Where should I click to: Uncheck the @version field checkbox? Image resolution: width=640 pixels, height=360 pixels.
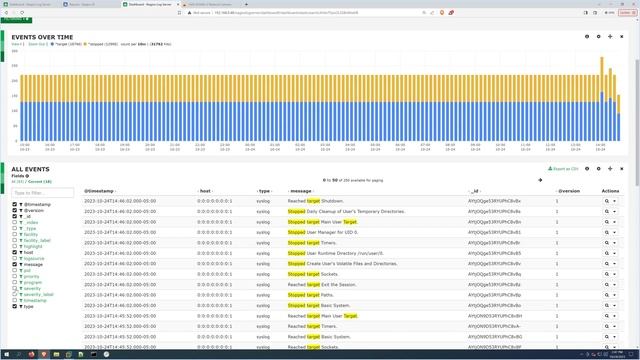[15, 211]
